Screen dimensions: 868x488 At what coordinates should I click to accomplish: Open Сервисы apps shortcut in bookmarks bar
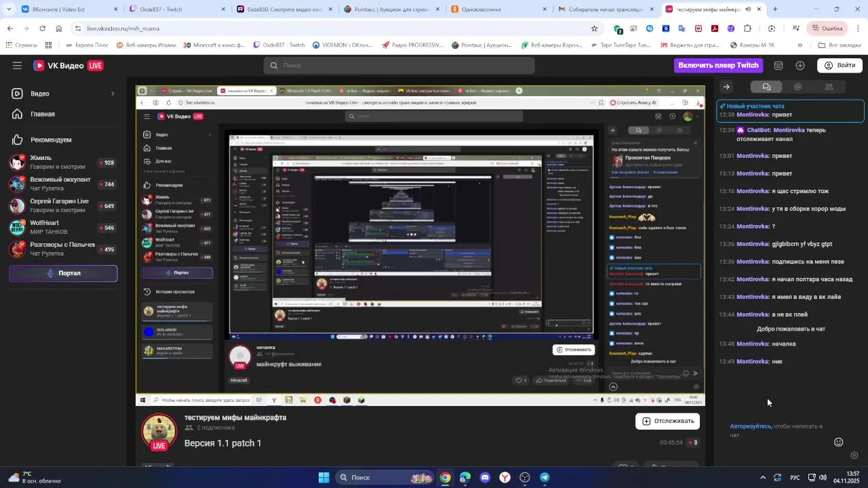pyautogui.click(x=21, y=45)
